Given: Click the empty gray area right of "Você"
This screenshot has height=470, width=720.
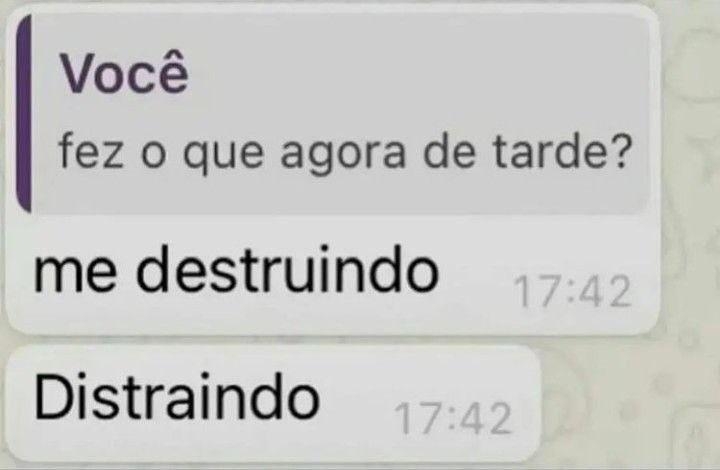Looking at the screenshot, I should tap(413, 73).
